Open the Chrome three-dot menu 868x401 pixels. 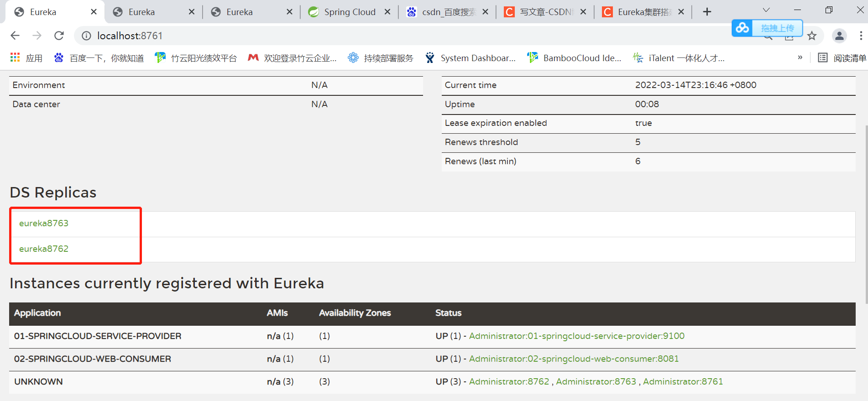(861, 36)
